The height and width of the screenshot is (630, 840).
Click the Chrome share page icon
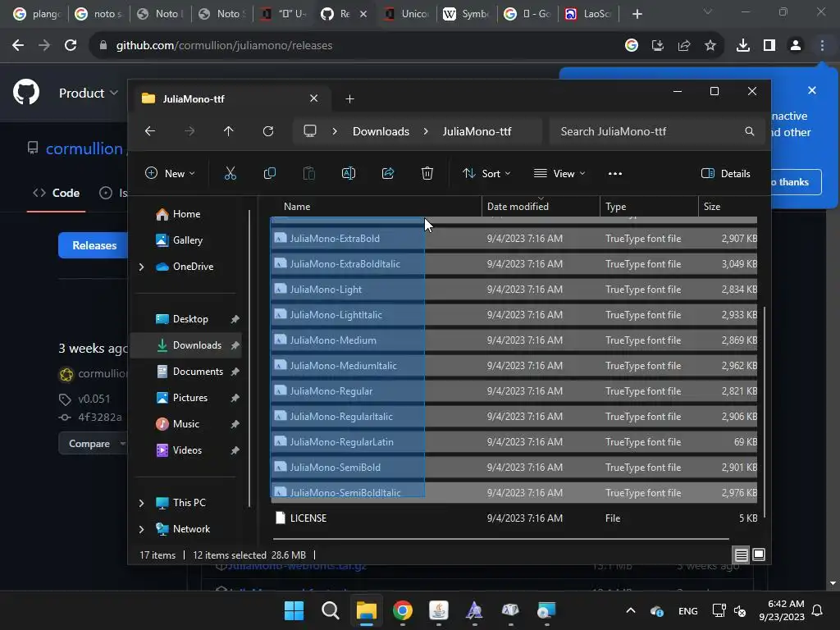click(684, 46)
